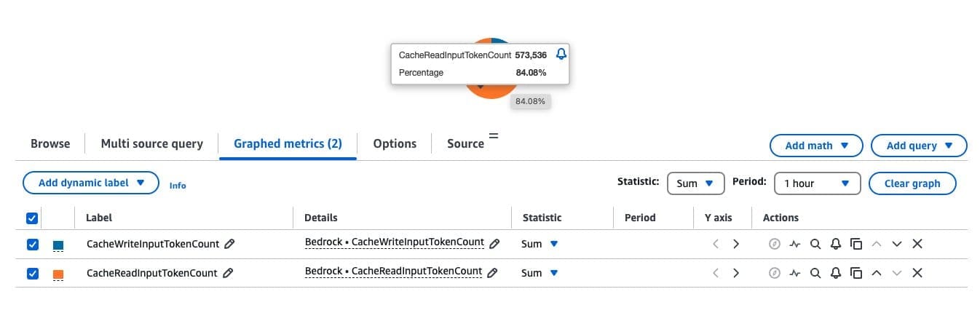Screen dimensions: 980x329
Task: Edit the Bedrock CacheReadInputTokenCount details pencil
Action: 492,273
